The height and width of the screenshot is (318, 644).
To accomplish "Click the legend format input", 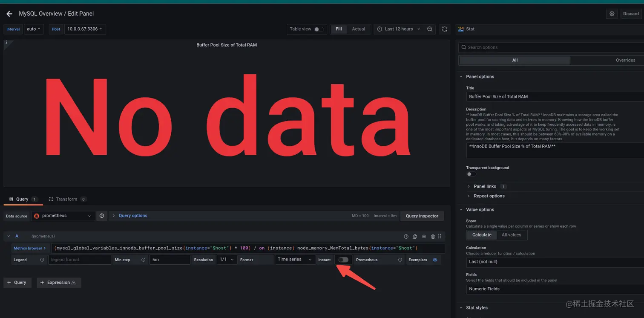I will [80, 260].
